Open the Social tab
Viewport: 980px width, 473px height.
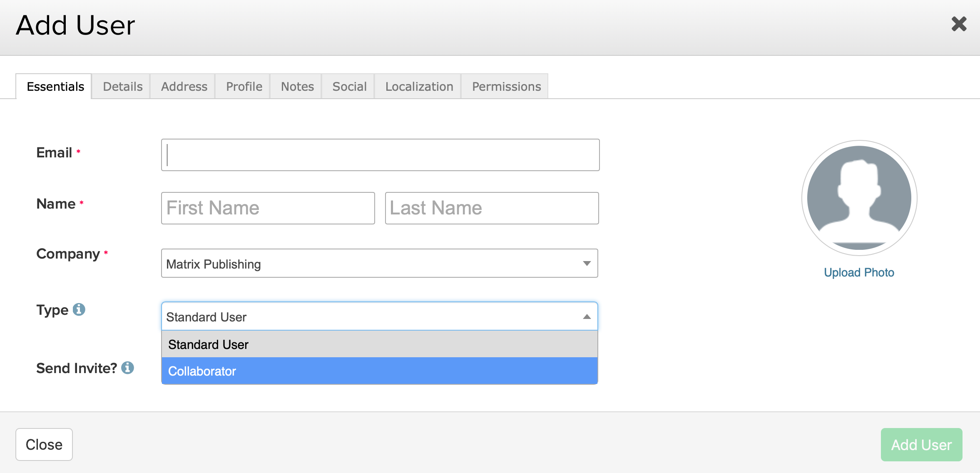349,87
